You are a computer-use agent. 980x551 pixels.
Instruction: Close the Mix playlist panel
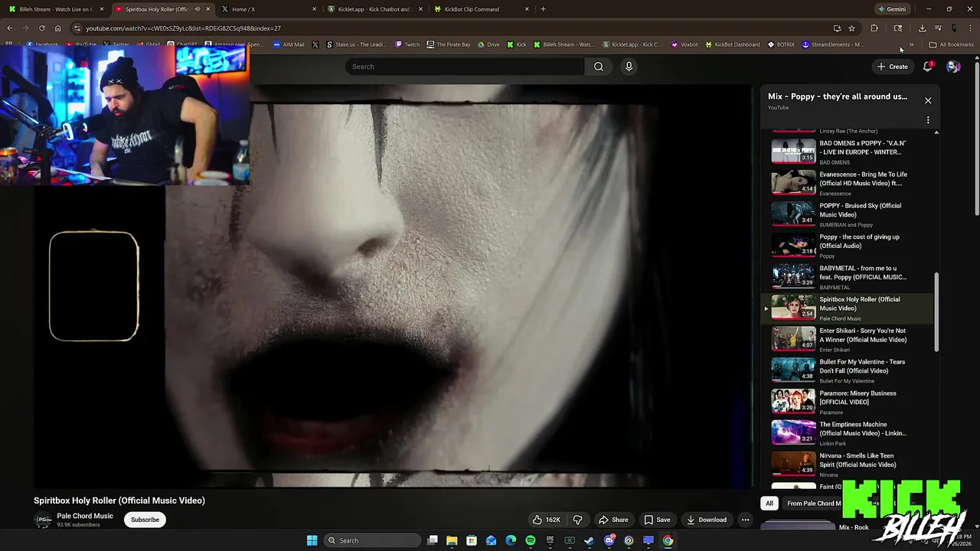click(x=928, y=100)
